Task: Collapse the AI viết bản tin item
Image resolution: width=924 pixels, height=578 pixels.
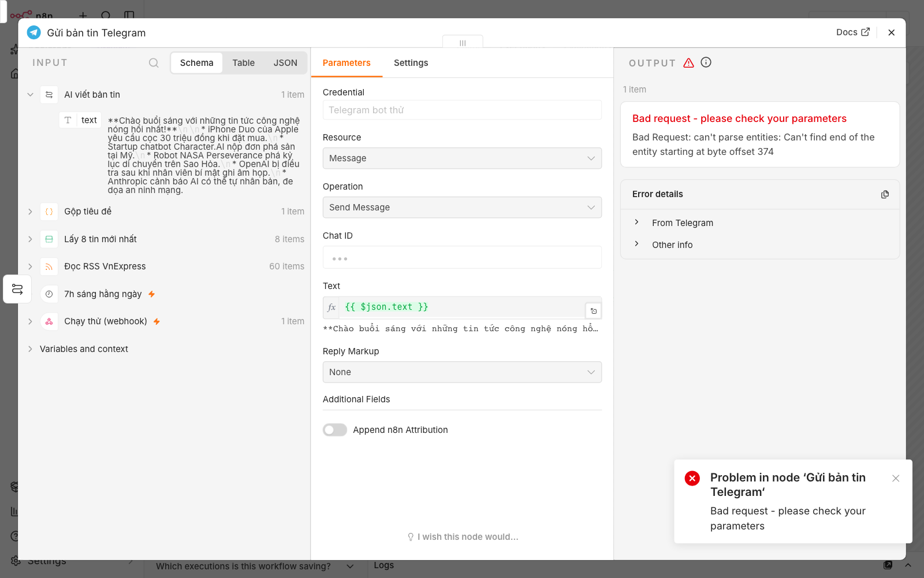Action: [30, 95]
